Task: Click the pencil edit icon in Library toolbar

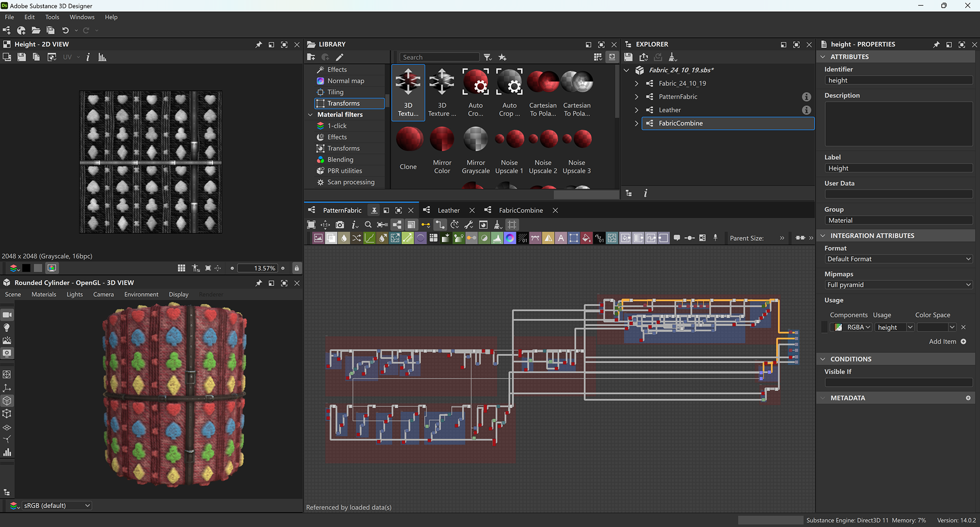Action: (340, 57)
